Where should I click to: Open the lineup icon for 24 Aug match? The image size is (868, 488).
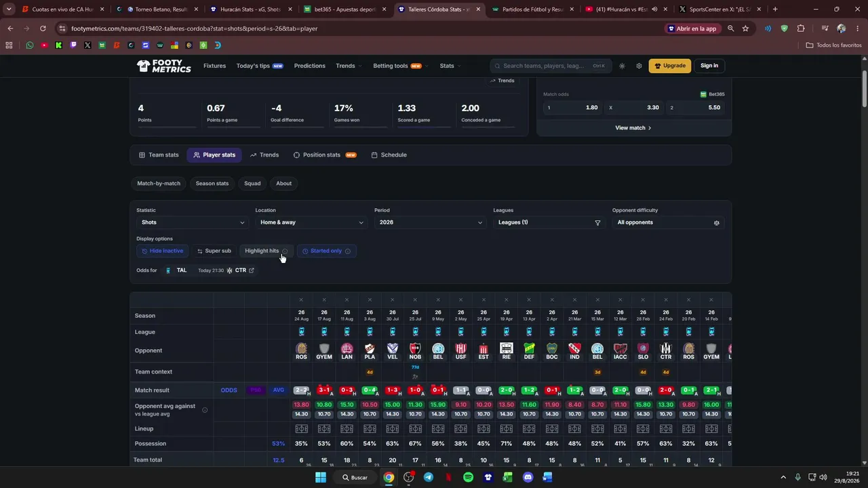[x=301, y=428]
